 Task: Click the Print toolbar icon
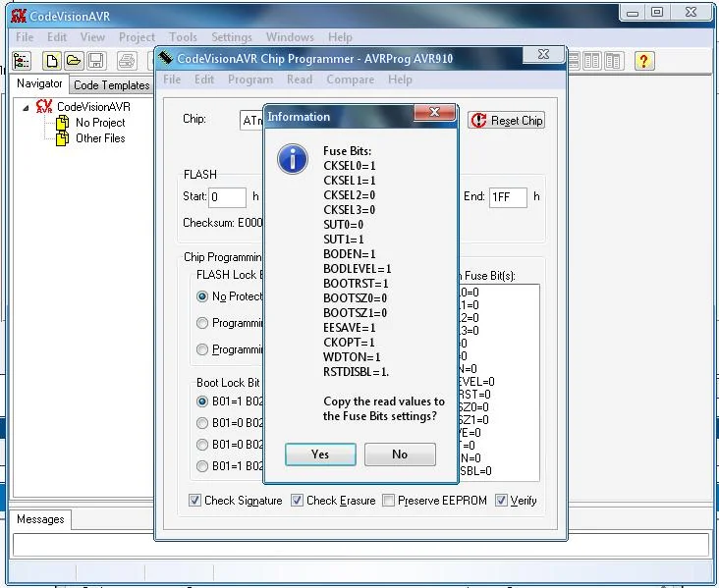pyautogui.click(x=127, y=61)
